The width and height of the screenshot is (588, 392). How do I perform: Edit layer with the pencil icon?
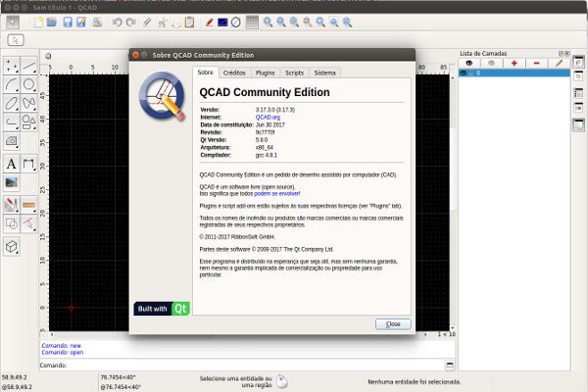tap(560, 63)
